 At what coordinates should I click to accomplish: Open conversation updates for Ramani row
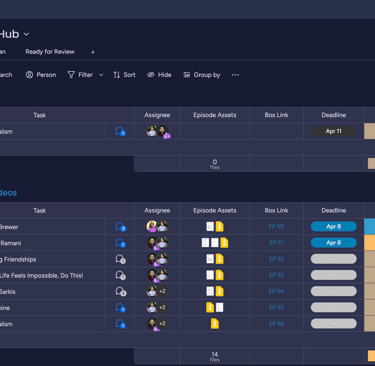(120, 243)
